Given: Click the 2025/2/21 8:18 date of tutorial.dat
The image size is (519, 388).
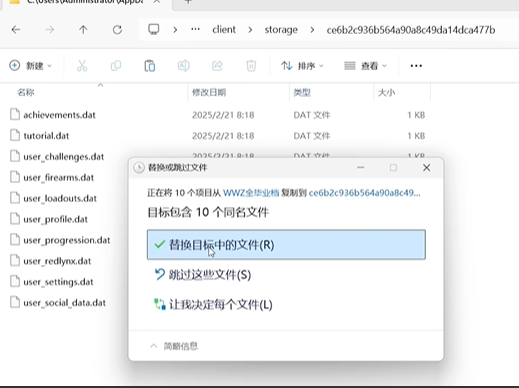Looking at the screenshot, I should pos(223,136).
